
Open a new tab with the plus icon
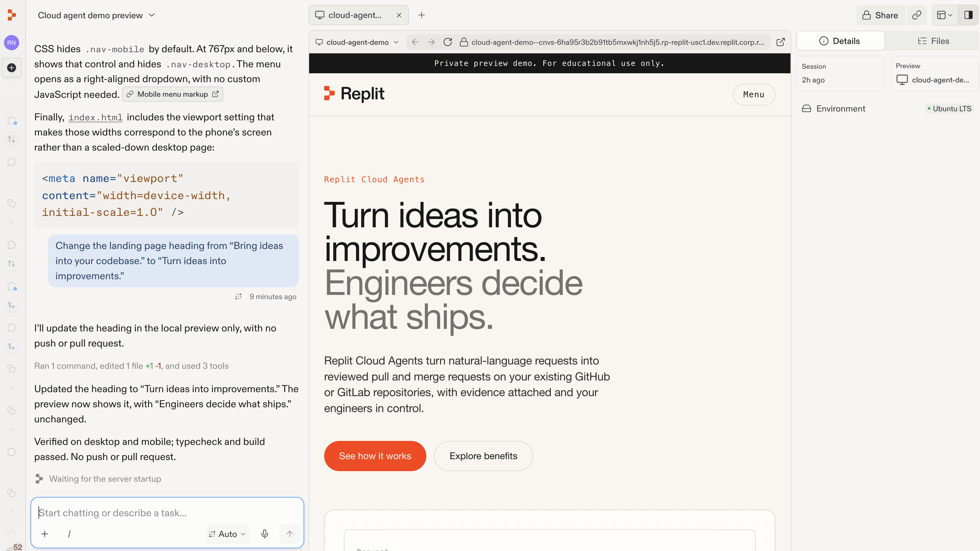(422, 15)
